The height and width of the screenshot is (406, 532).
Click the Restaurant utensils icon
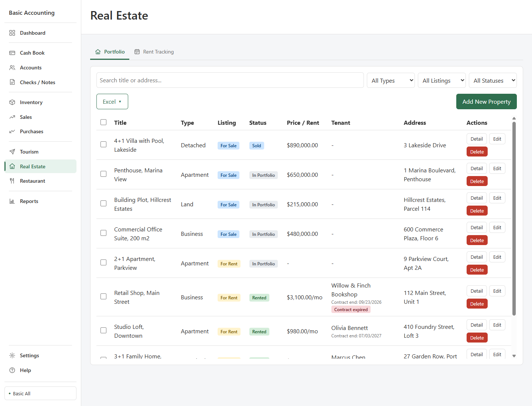click(12, 181)
